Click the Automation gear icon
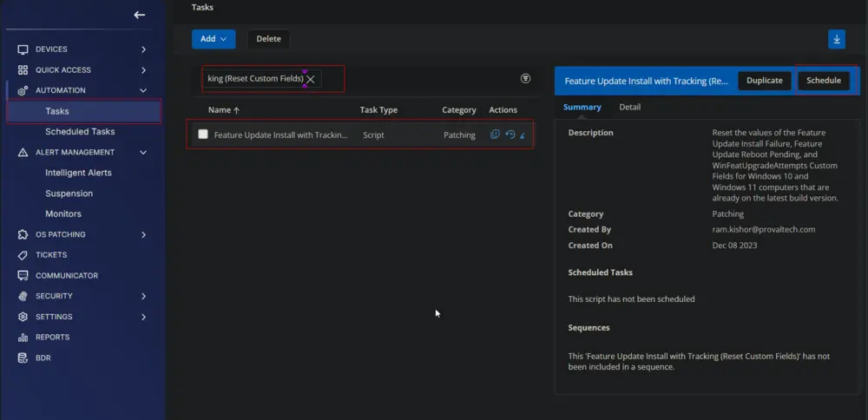Screen dimensions: 868x420 click(x=23, y=90)
